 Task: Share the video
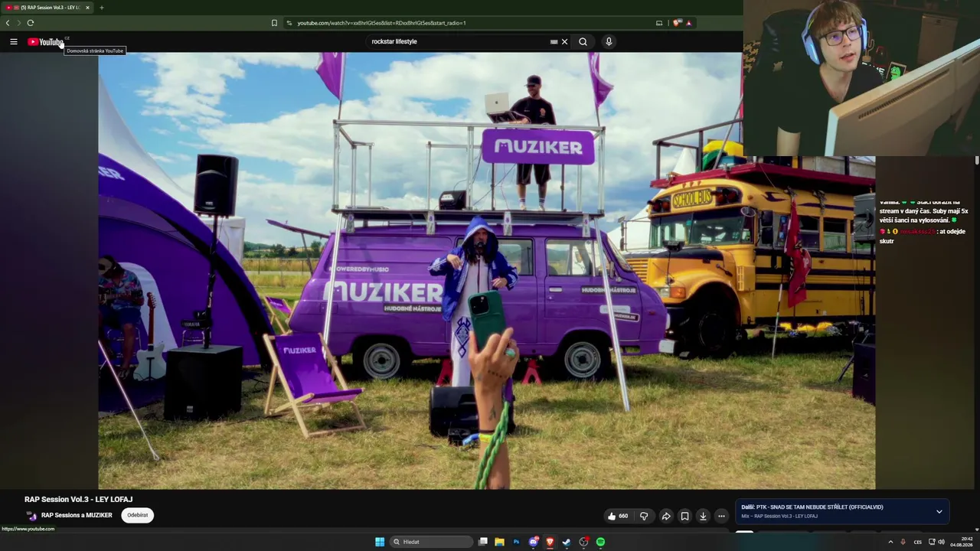point(666,516)
